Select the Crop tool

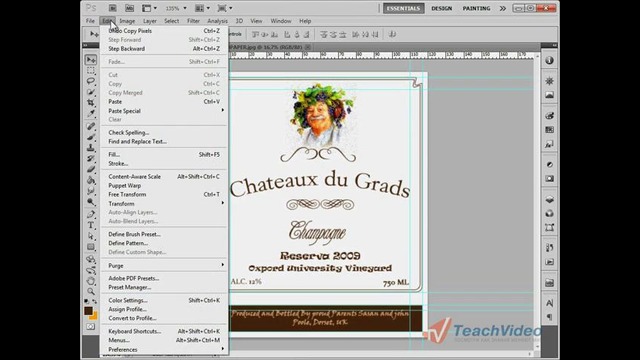pos(91,102)
